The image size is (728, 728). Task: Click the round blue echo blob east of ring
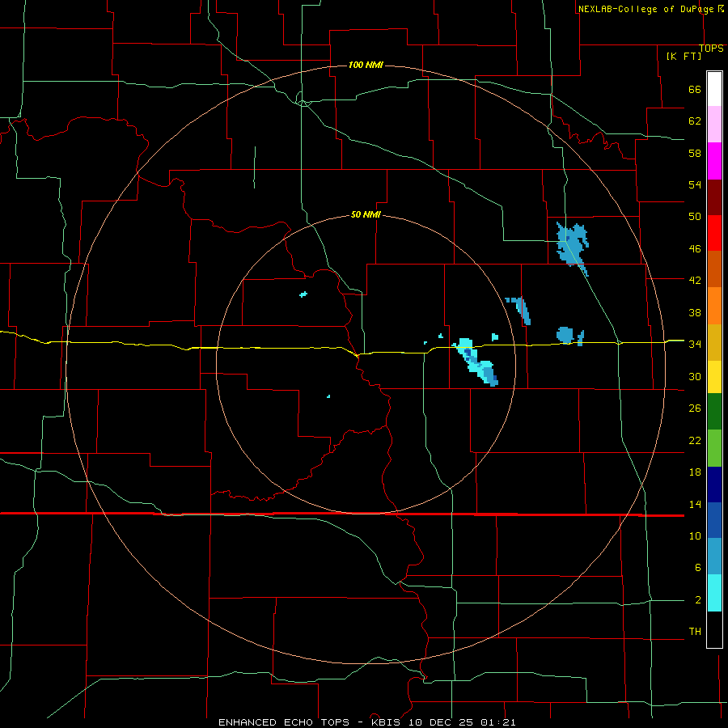tap(565, 334)
